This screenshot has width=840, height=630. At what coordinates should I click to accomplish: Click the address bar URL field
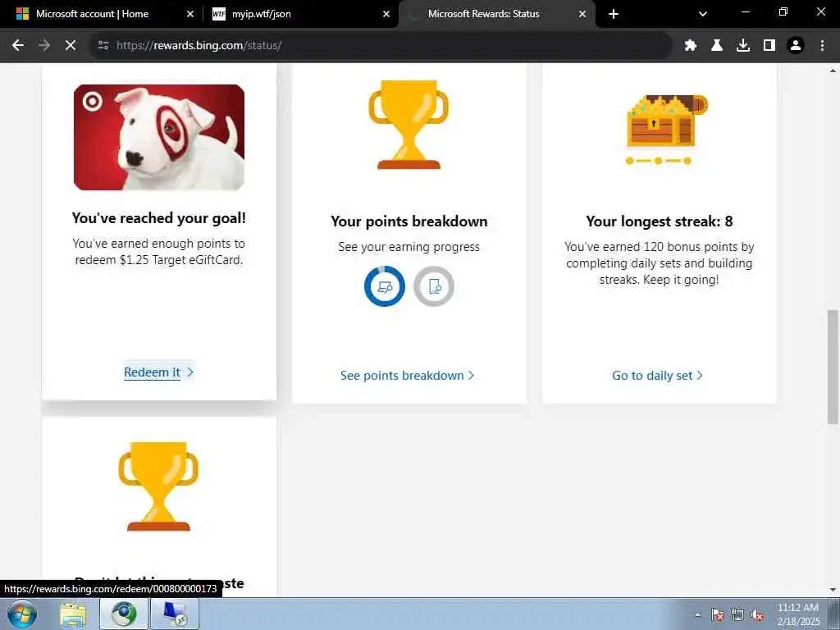[381, 46]
